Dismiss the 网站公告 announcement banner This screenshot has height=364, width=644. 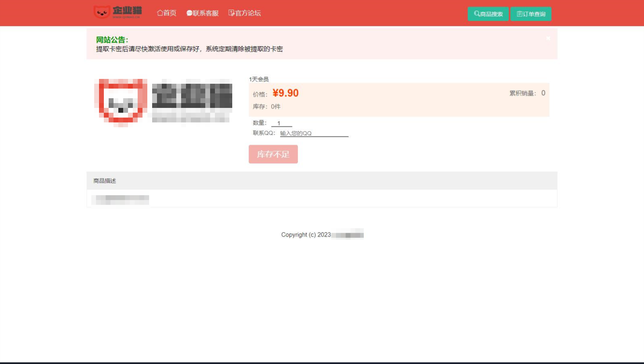(548, 38)
